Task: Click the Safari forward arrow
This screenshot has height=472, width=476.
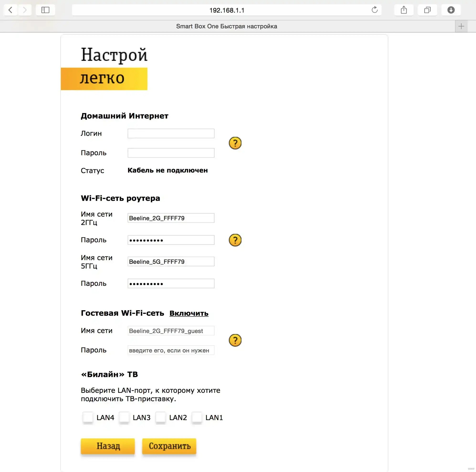Action: pyautogui.click(x=25, y=10)
